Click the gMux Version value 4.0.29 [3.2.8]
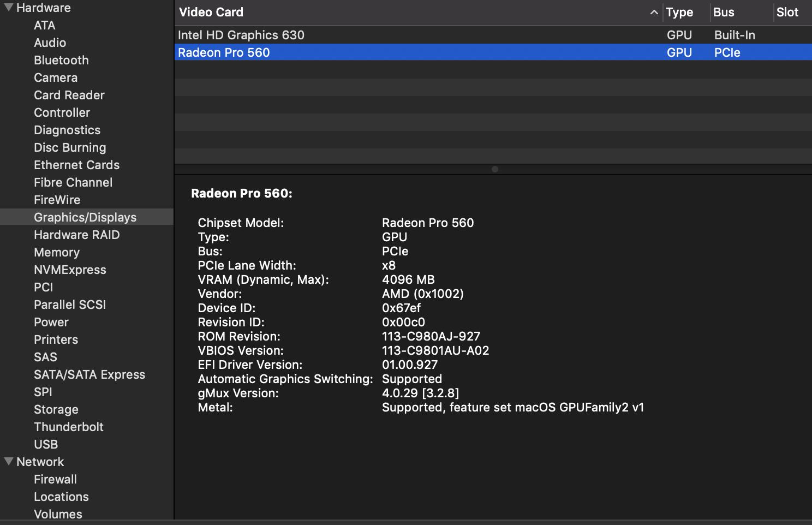 420,393
